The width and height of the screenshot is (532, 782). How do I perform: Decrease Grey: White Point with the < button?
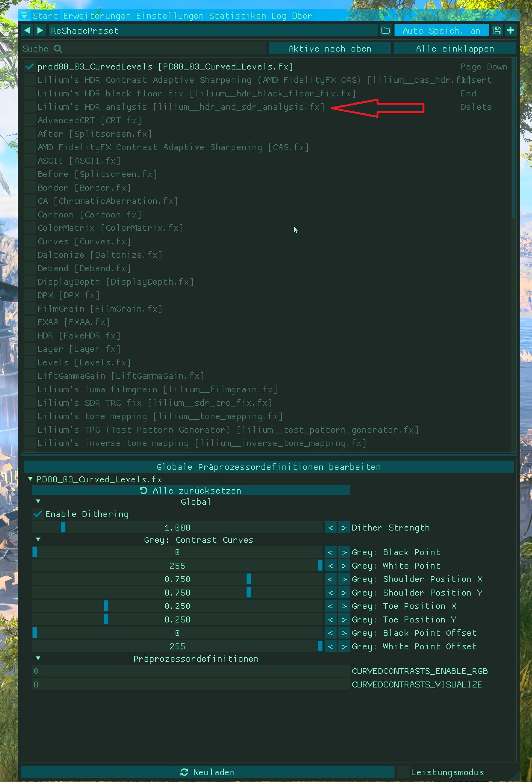tap(330, 566)
